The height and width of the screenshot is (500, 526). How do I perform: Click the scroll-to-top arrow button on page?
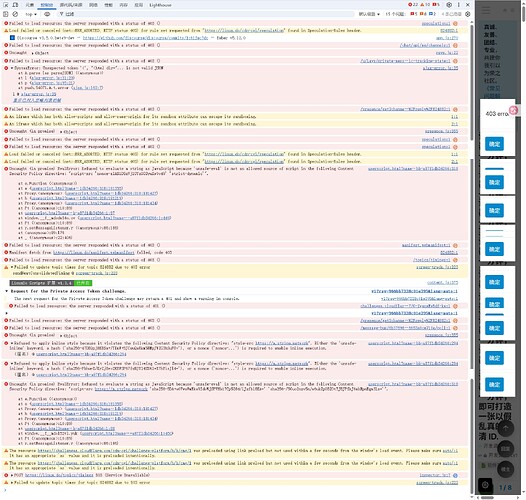506,428
